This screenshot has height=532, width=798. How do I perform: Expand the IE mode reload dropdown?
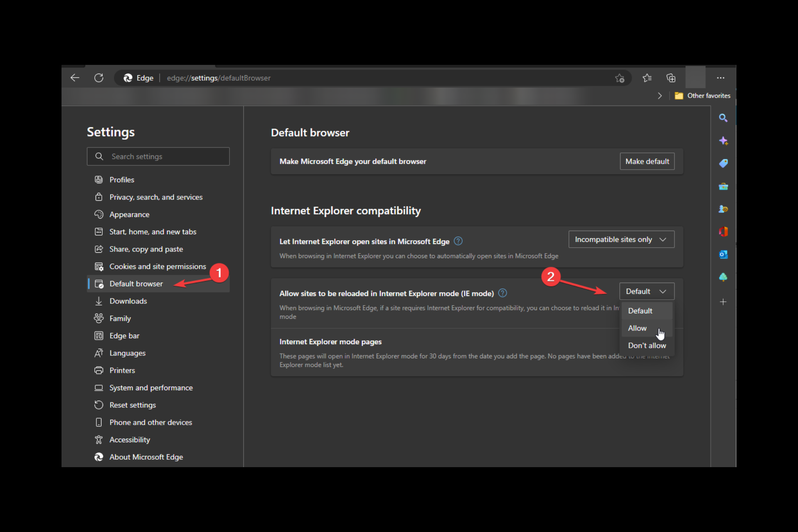[645, 291]
